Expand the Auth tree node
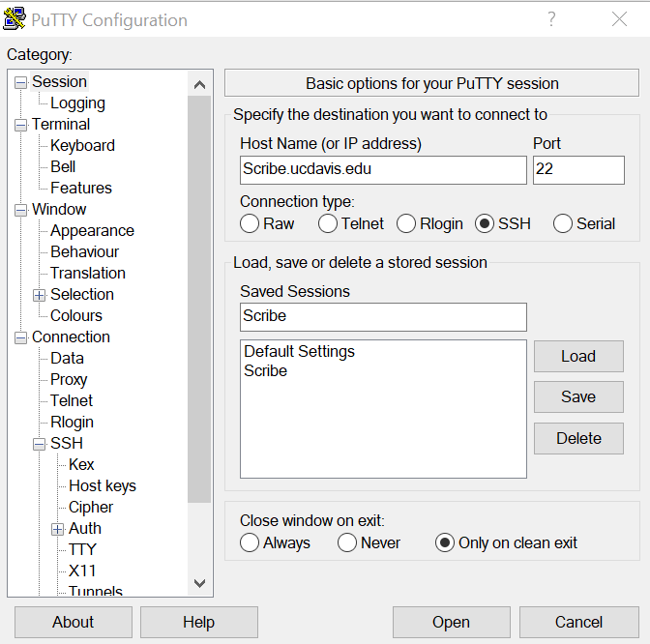The width and height of the screenshot is (650, 644). 57,529
